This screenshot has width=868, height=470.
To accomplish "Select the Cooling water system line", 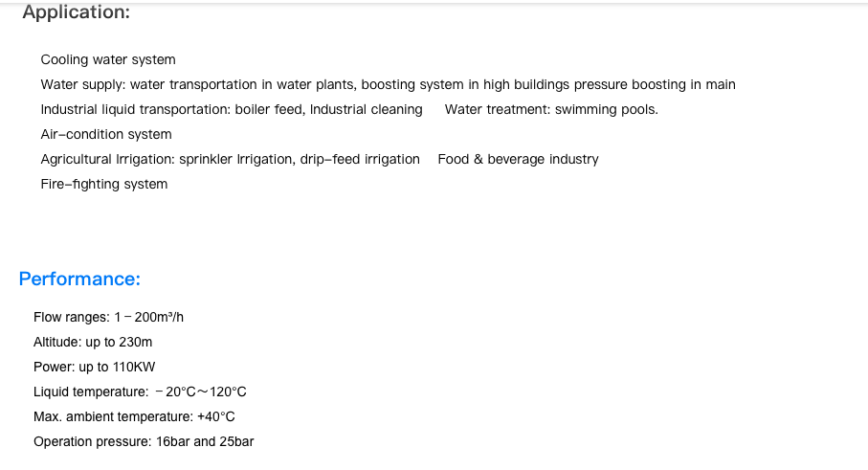I will point(108,59).
